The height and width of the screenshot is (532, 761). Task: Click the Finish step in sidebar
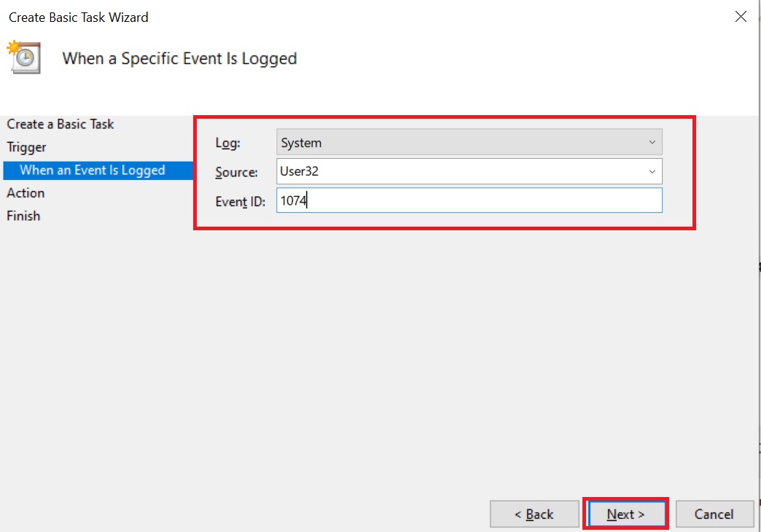coord(23,216)
